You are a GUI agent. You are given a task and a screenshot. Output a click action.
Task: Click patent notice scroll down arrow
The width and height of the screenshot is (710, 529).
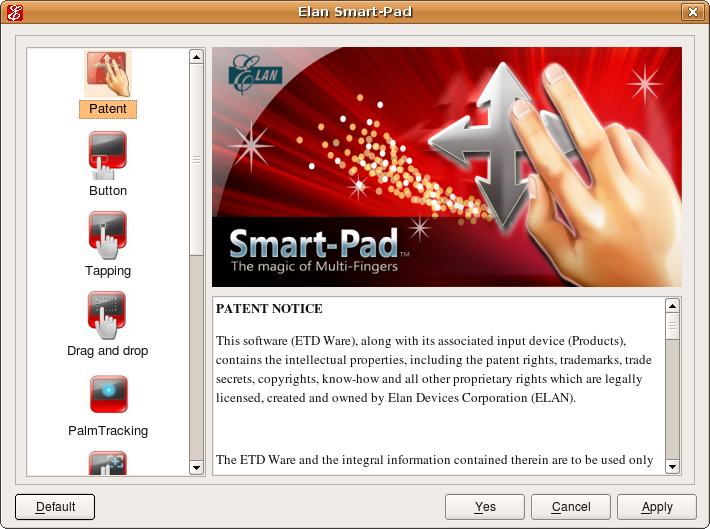coord(672,466)
